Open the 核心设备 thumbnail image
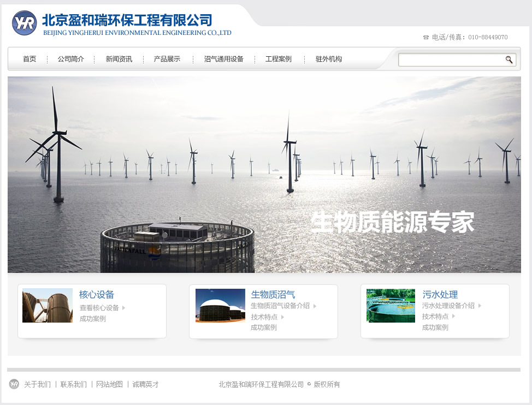 [x=48, y=306]
